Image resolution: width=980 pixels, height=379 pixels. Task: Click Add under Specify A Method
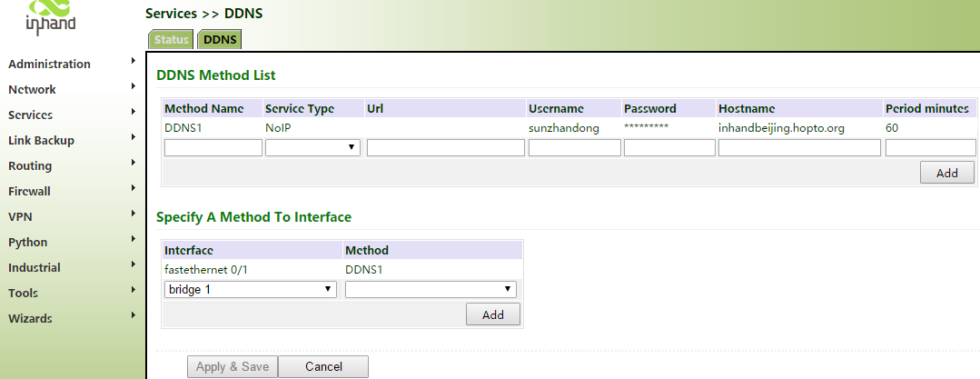pyautogui.click(x=492, y=314)
